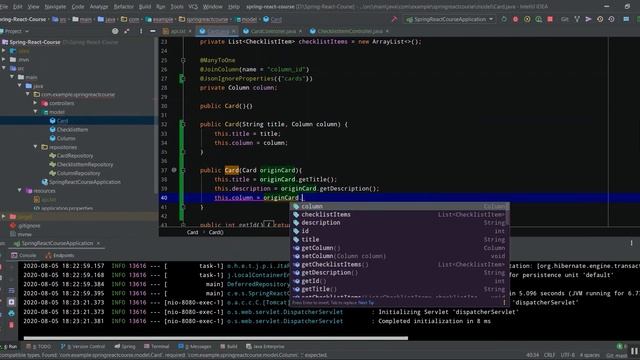Collapse the model package
The width and height of the screenshot is (640, 360).
coord(35,112)
